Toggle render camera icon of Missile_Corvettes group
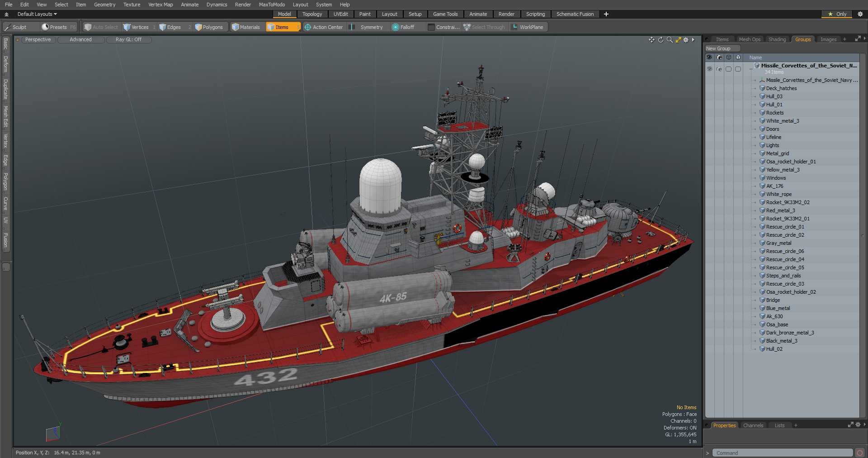This screenshot has height=458, width=868. coord(719,69)
